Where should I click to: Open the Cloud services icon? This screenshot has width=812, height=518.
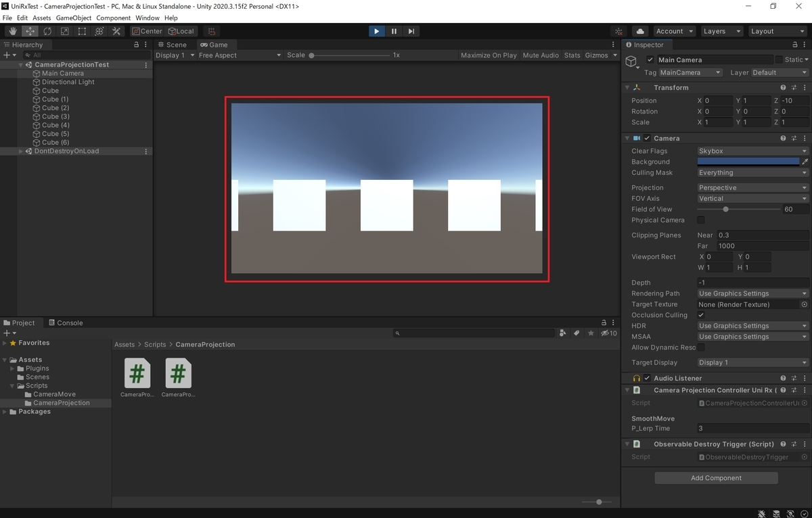tap(640, 31)
